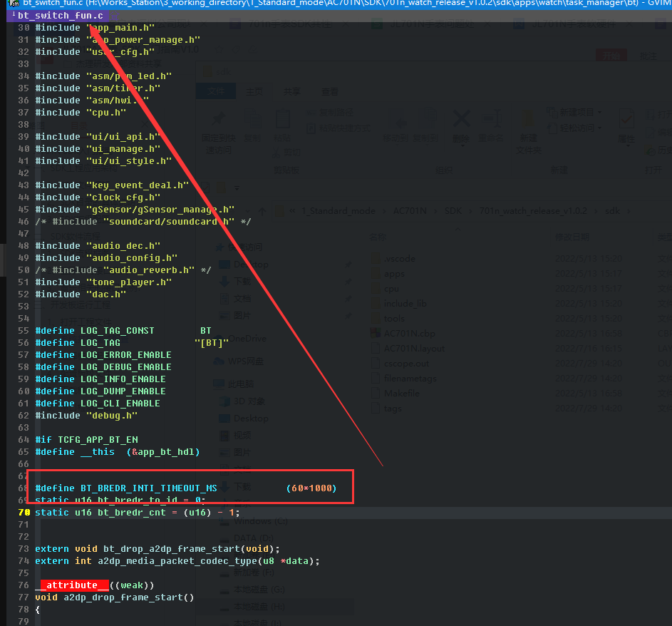Click the 固定到快速访问 pin icon
This screenshot has height=626, width=672.
tap(219, 119)
